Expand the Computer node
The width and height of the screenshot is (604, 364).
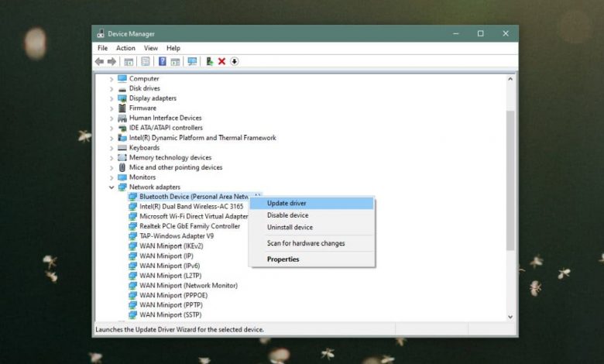(112, 79)
